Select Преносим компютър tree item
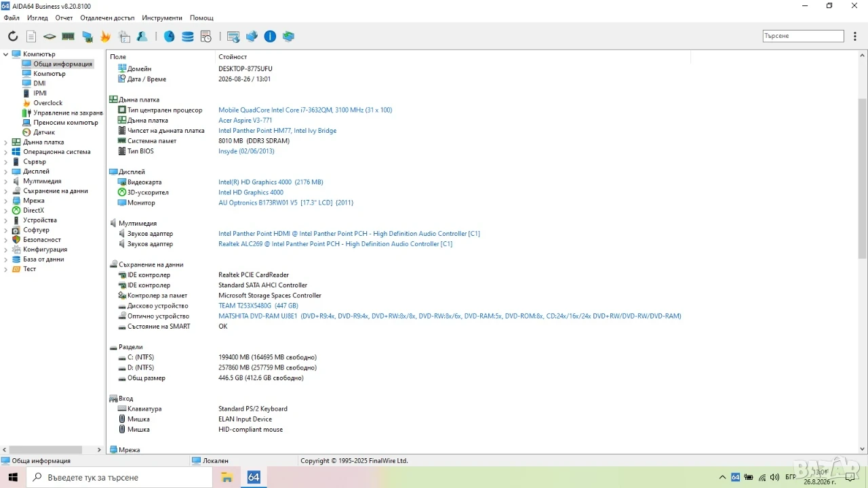Viewport: 868px width, 488px height. (x=66, y=123)
